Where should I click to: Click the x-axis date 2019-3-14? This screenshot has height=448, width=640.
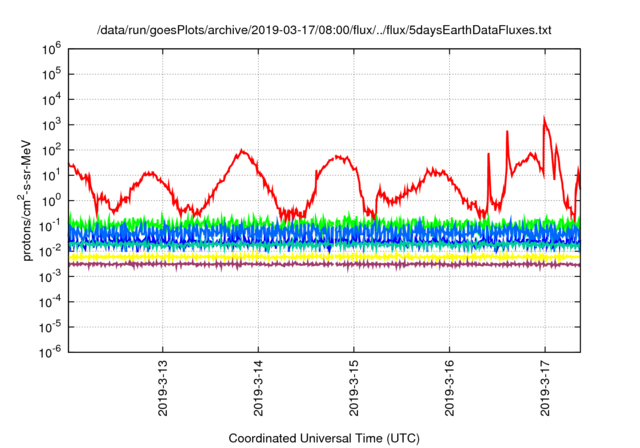(x=258, y=388)
